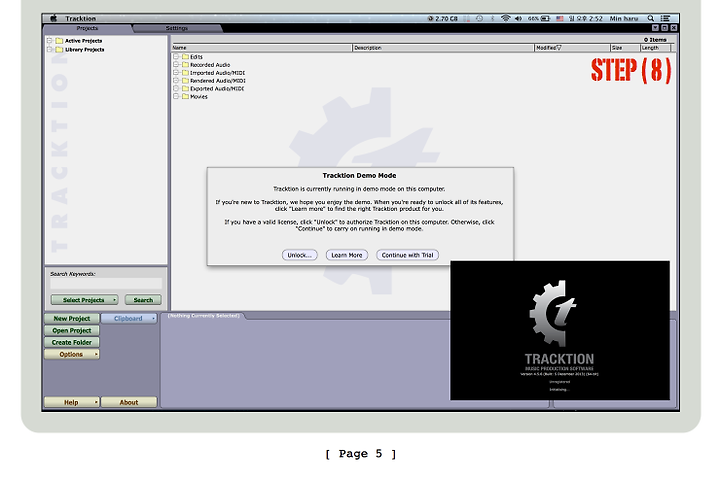Click the Exported Audio/MIDI row text
The image size is (720, 479).
pos(217,88)
